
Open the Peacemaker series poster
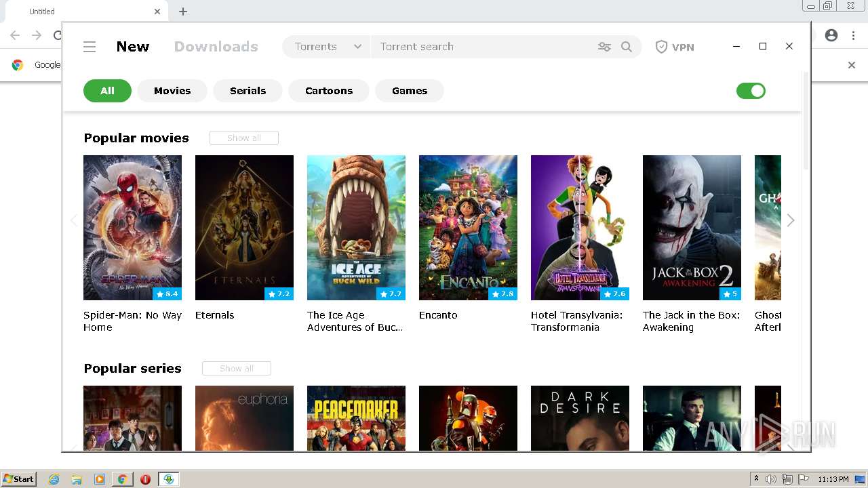356,418
